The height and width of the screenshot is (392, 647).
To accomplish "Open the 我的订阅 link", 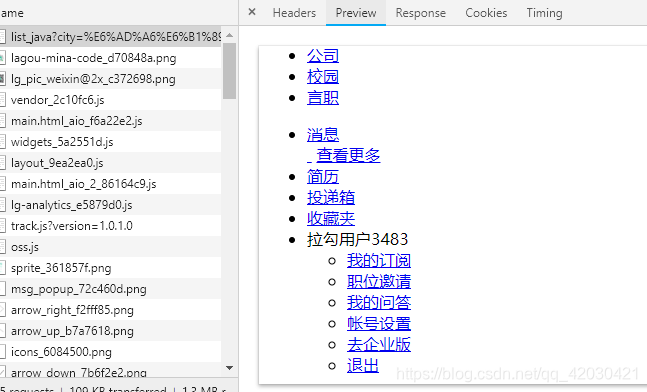I will click(379, 261).
